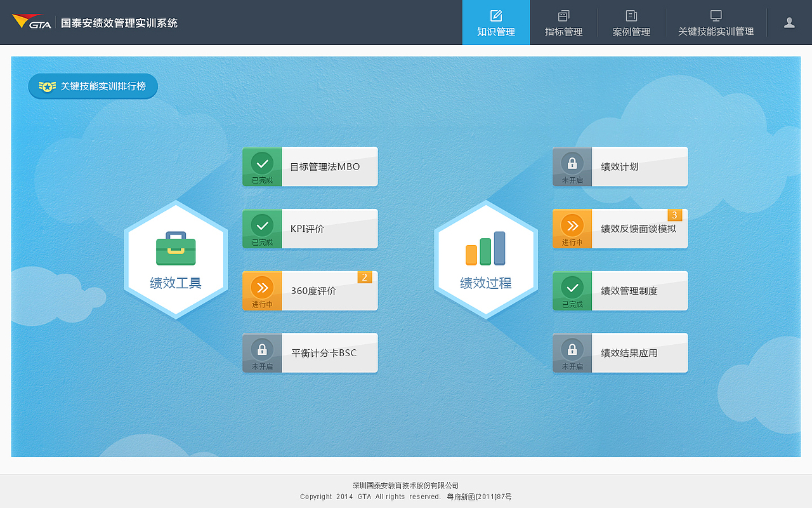Click the 指标管理 tab icon

click(563, 16)
